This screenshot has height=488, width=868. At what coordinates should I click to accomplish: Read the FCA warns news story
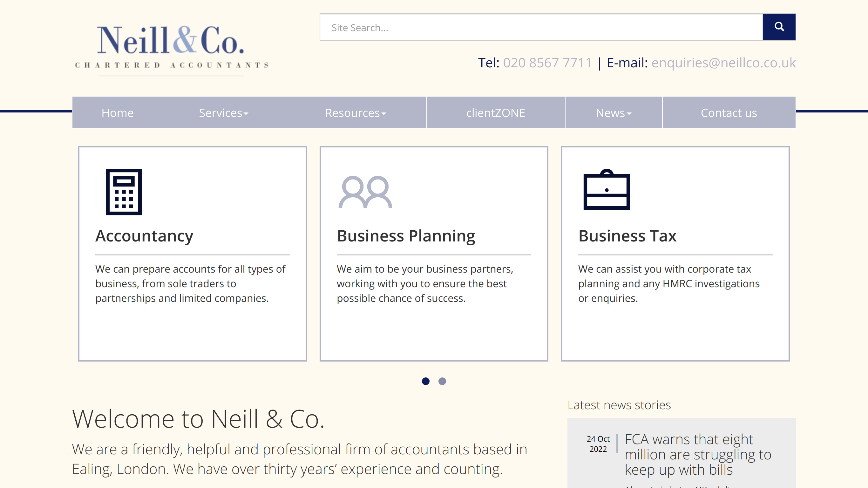(697, 454)
